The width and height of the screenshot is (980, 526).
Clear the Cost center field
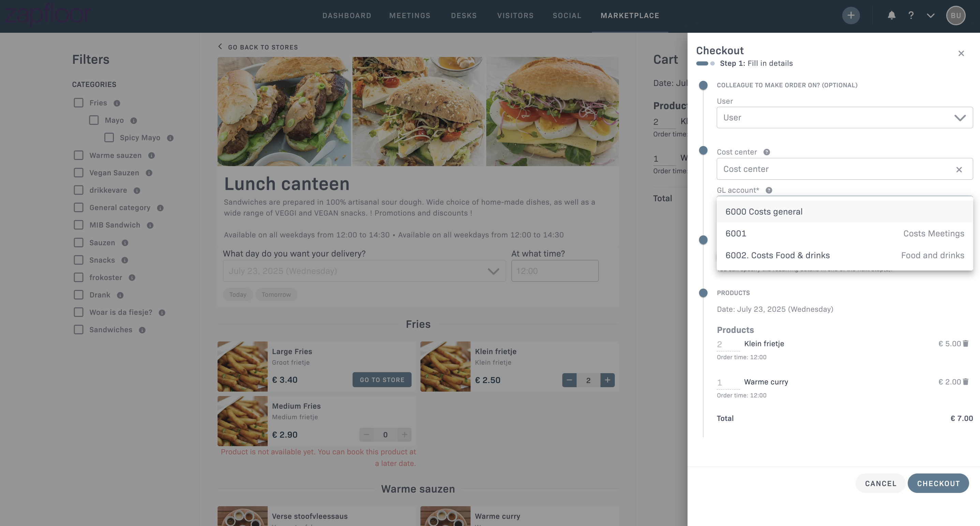[959, 170]
